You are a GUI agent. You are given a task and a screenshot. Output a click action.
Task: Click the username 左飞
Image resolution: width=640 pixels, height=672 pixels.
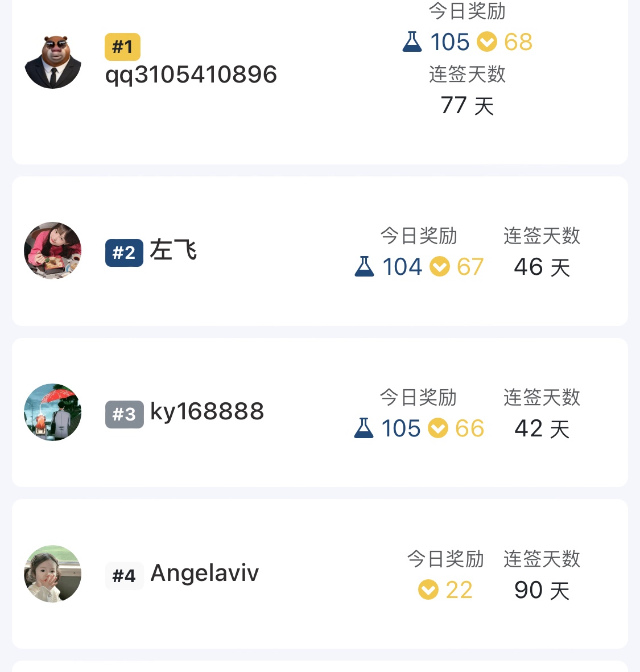pos(174,250)
